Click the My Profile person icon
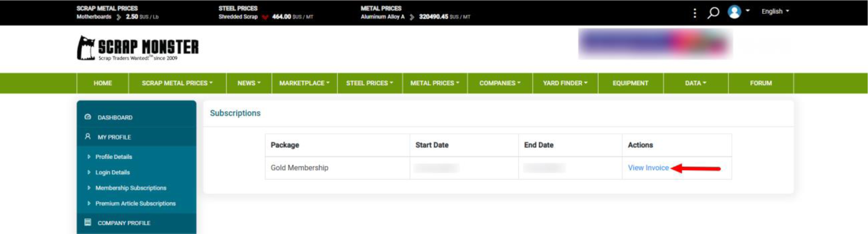 pos(88,136)
